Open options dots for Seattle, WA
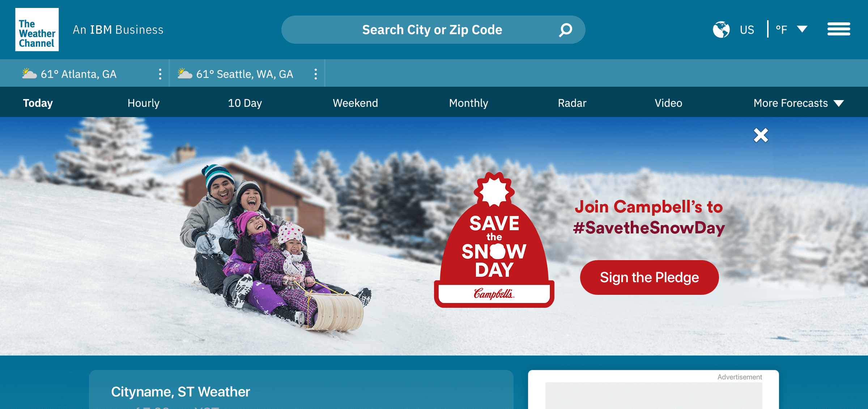 (316, 74)
